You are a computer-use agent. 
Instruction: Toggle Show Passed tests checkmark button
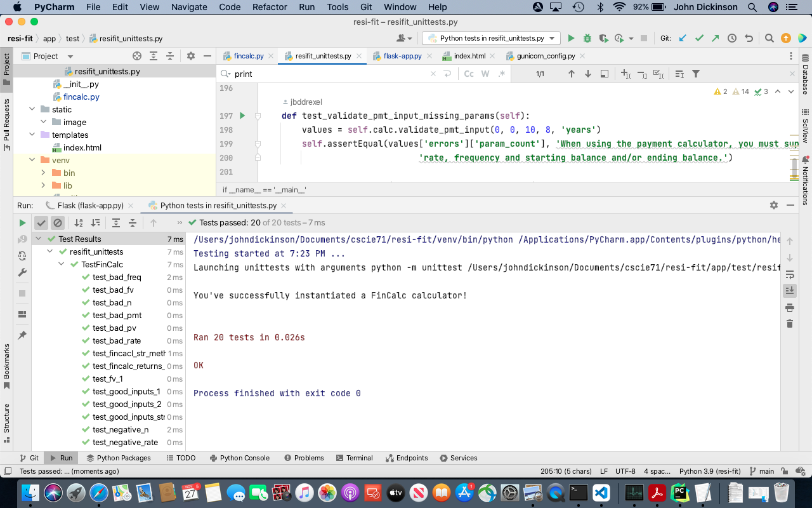tap(41, 223)
